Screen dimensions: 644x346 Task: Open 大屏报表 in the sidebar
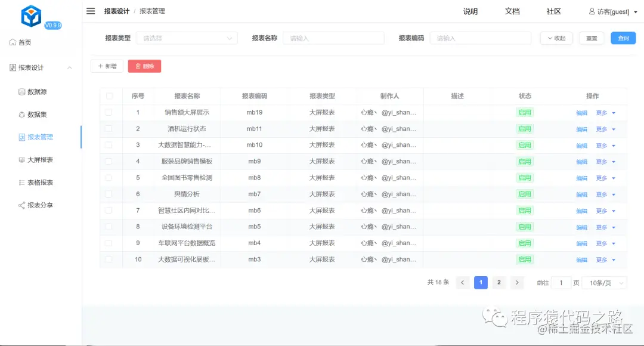tap(36, 160)
